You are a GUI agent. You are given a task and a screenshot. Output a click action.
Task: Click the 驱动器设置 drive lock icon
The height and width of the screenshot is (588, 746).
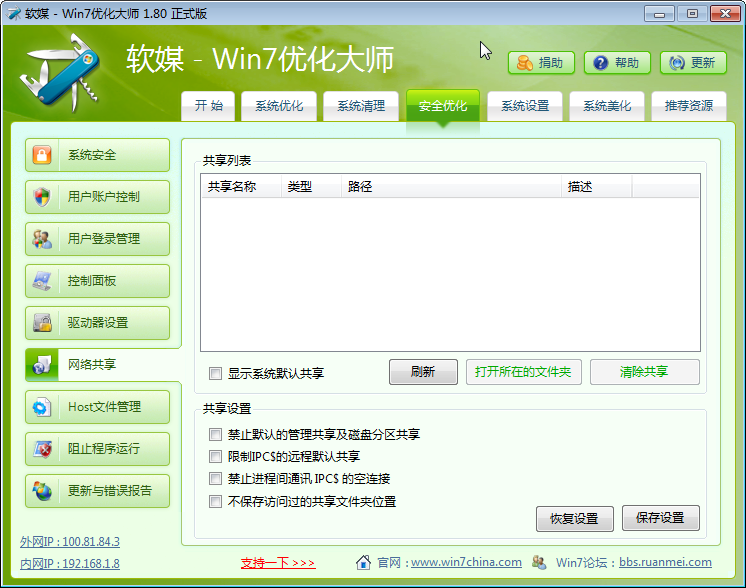tap(42, 323)
